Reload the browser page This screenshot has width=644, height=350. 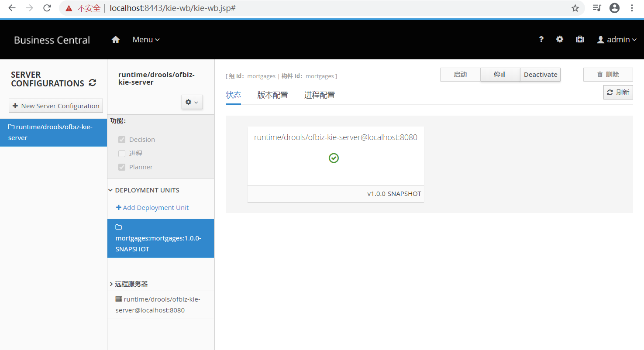[x=47, y=8]
